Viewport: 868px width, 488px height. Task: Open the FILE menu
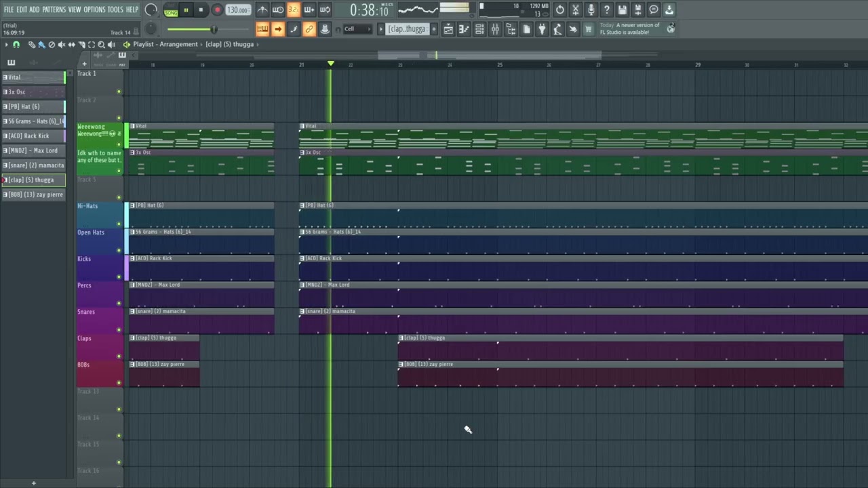pos(9,9)
